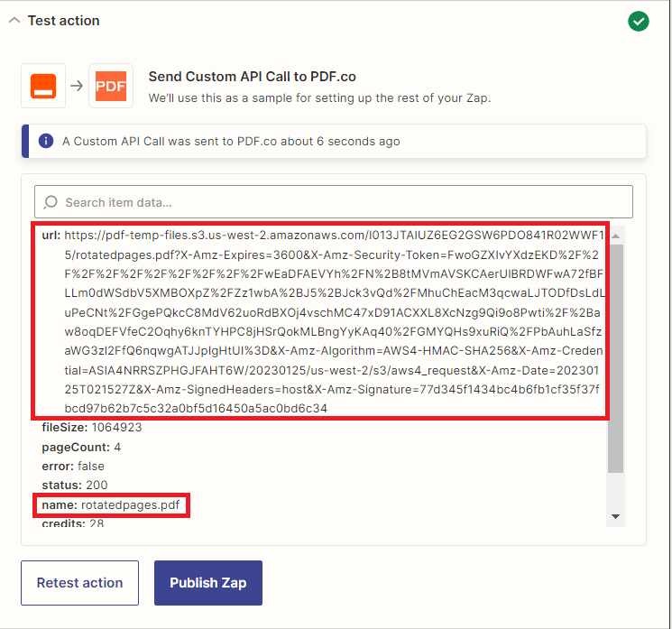Click the magnifying glass search icon
Screen dimensions: 672x629
tap(51, 202)
